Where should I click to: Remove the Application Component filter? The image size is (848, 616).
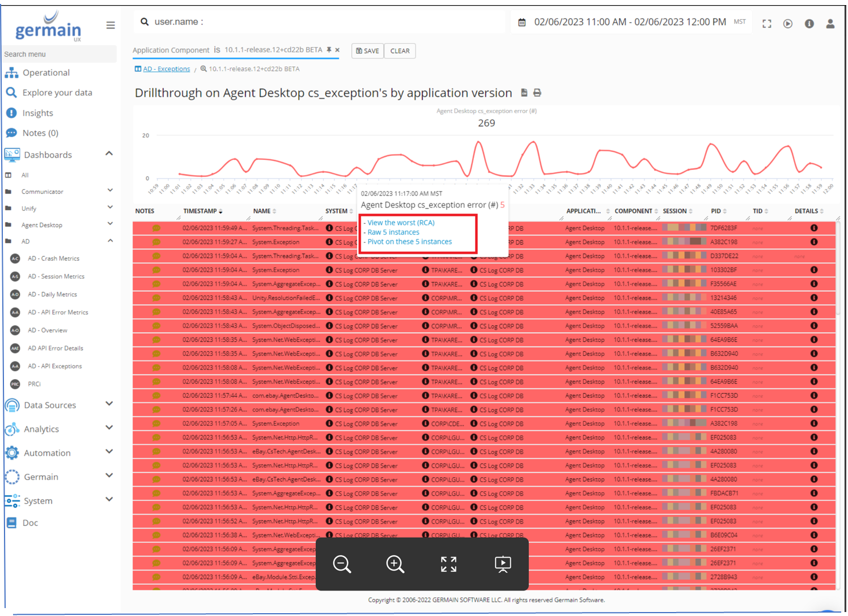[337, 50]
